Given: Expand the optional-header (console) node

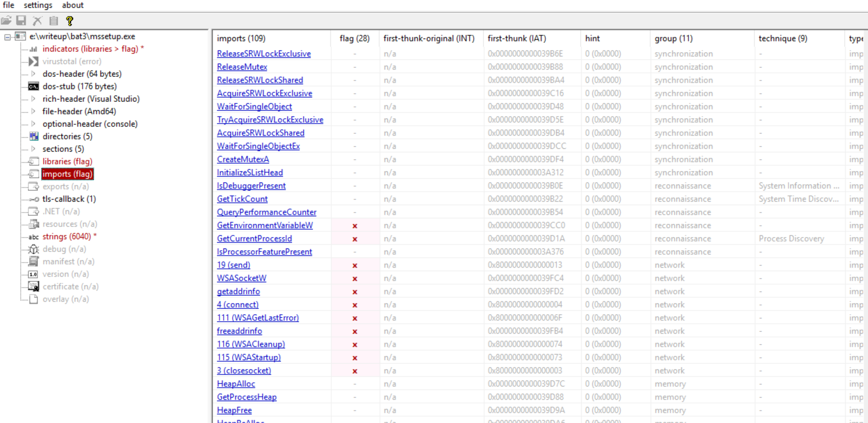Looking at the screenshot, I should click(33, 124).
